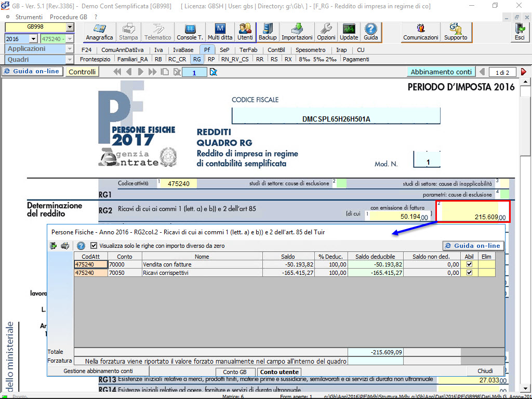Click the Forzatura value field
Image resolution: width=532 pixels, height=399 pixels.
coord(376,361)
